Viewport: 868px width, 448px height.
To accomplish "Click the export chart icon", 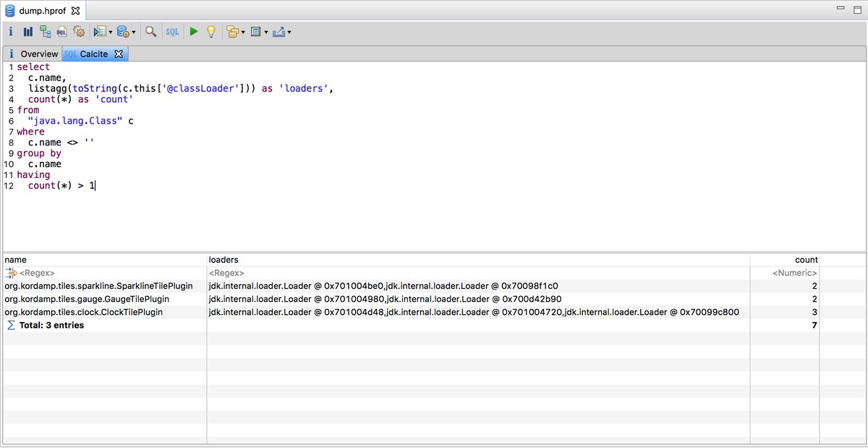I will coord(278,32).
